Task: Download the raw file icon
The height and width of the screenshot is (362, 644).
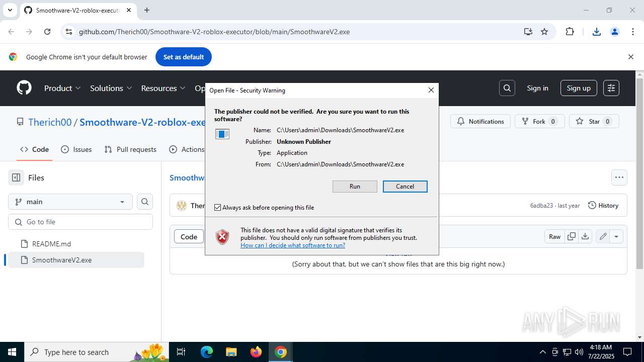Action: (x=585, y=236)
